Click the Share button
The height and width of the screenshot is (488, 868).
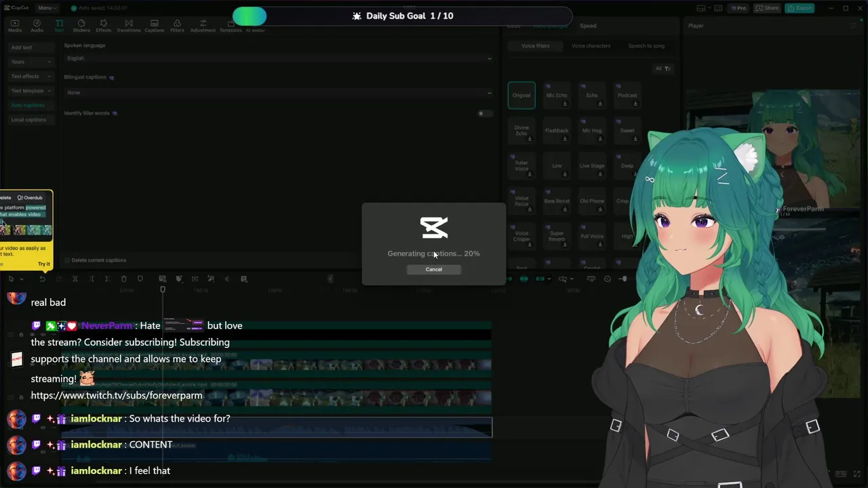768,8
